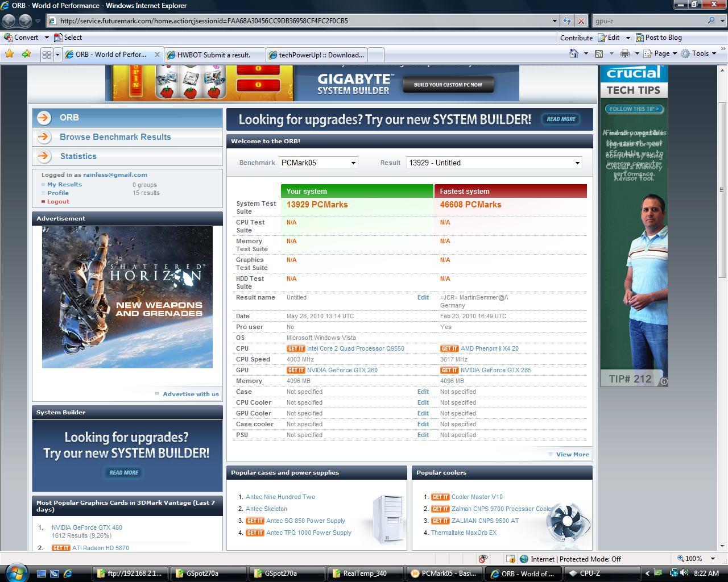Click the ad info icon on Crucial banner
728x582 pixels.
[x=664, y=381]
